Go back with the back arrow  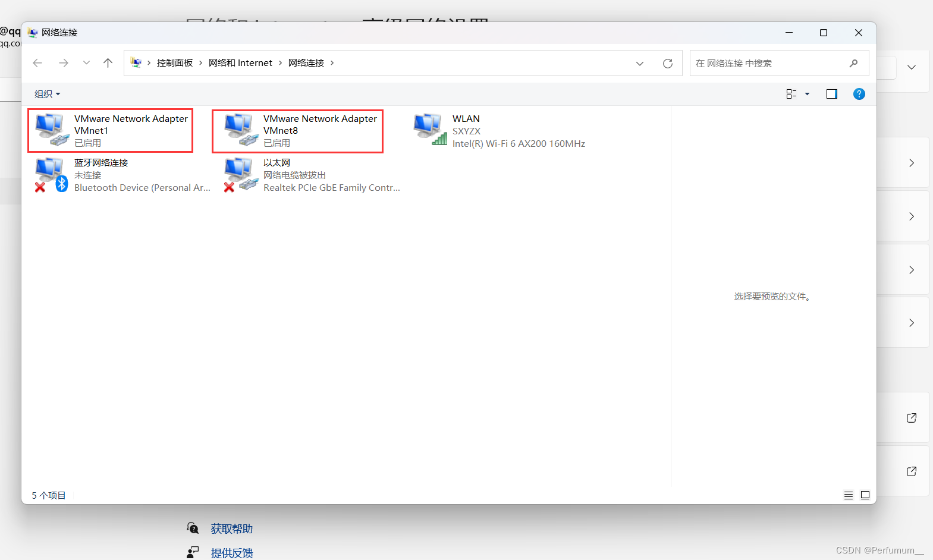[37, 63]
